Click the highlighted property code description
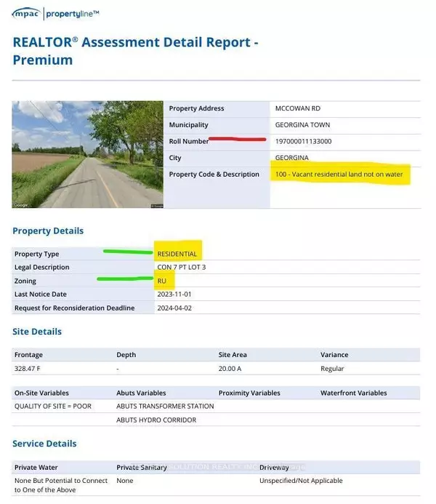Viewport: 436px width, 504px height. (339, 175)
